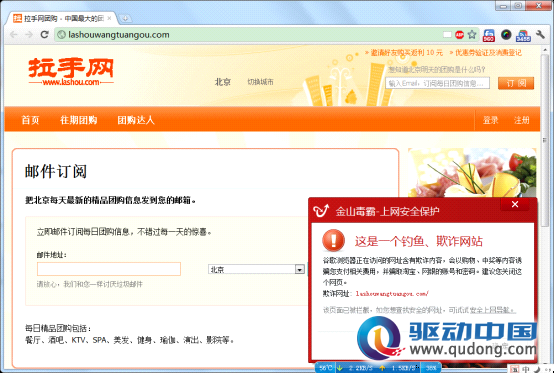Click 注册 in the orange nav bar
The width and height of the screenshot is (554, 373).
(x=521, y=120)
